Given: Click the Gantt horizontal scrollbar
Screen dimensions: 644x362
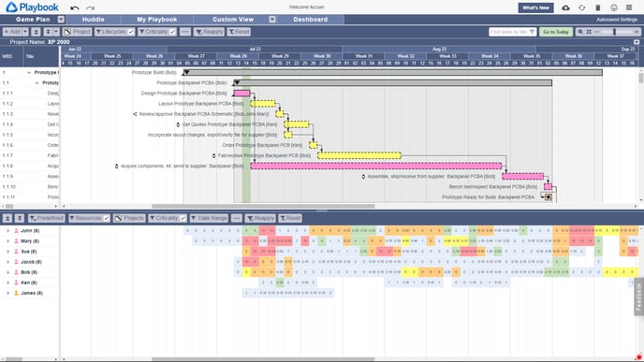Looking at the screenshot, I should coord(263,206).
